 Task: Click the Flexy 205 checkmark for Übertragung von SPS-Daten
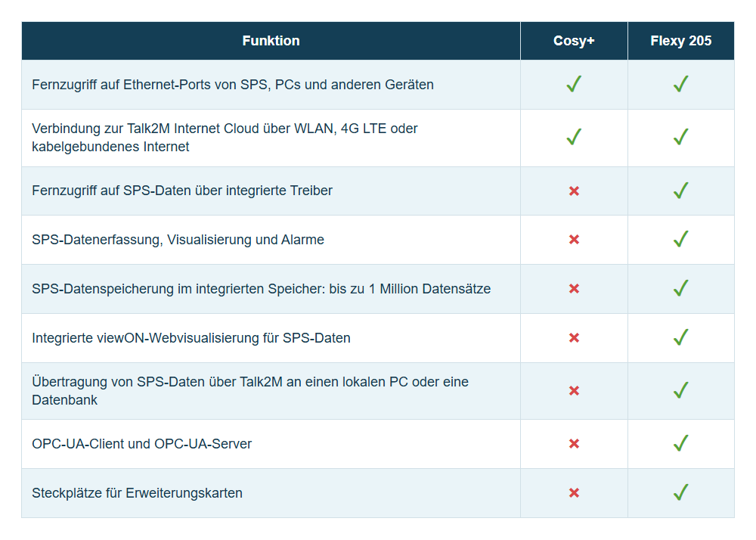(x=681, y=390)
